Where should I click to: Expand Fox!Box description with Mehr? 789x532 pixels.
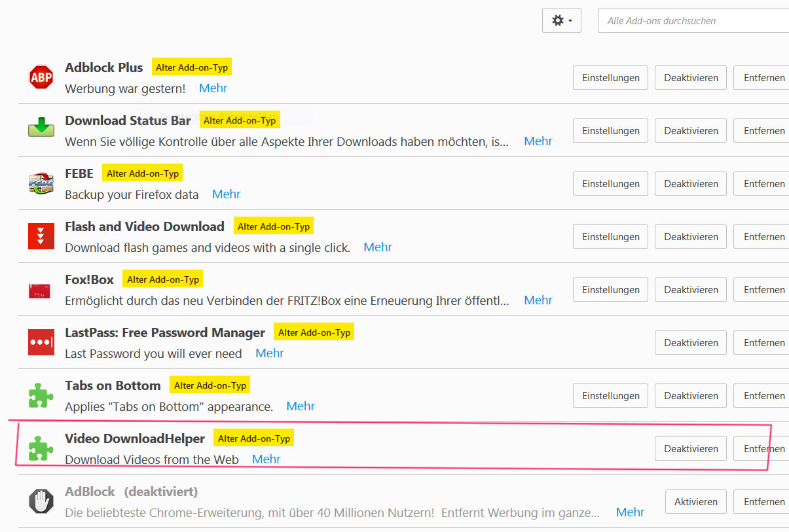538,300
